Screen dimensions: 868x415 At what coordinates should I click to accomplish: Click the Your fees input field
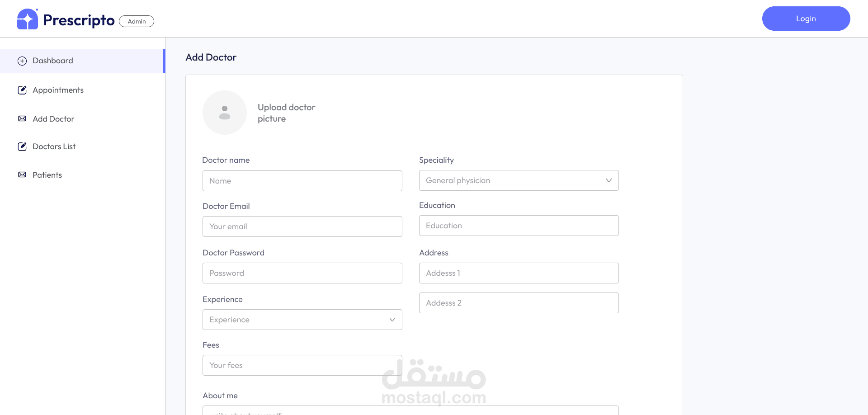[x=302, y=365]
